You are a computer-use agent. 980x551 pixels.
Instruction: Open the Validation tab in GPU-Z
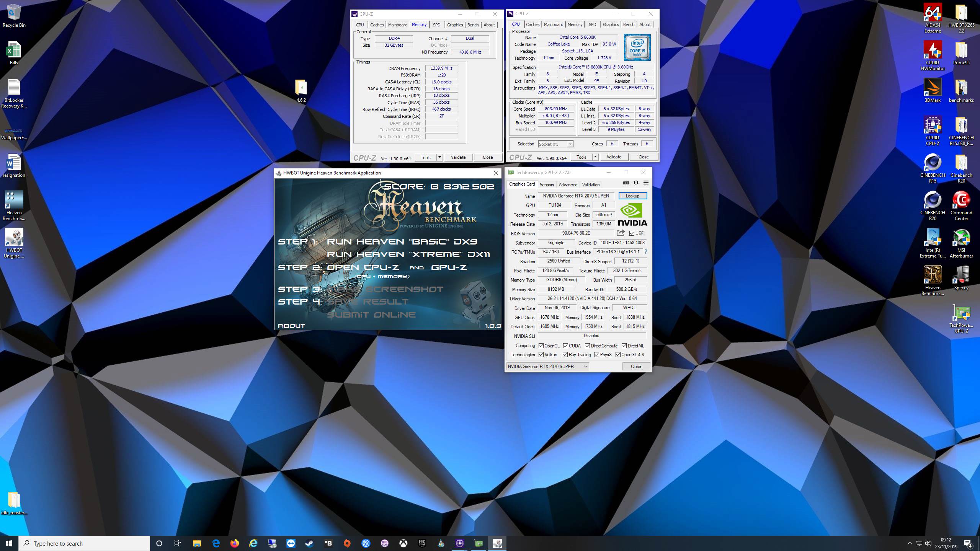[x=591, y=184]
